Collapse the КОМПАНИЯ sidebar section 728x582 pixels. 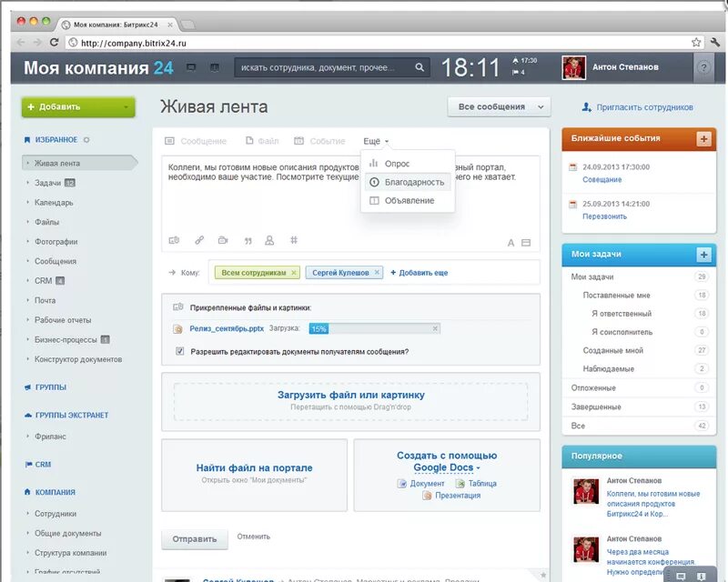55,492
